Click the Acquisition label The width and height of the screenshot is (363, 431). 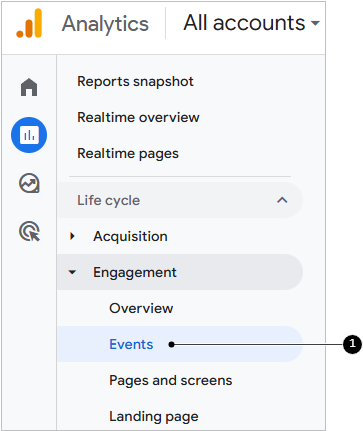pyautogui.click(x=130, y=236)
